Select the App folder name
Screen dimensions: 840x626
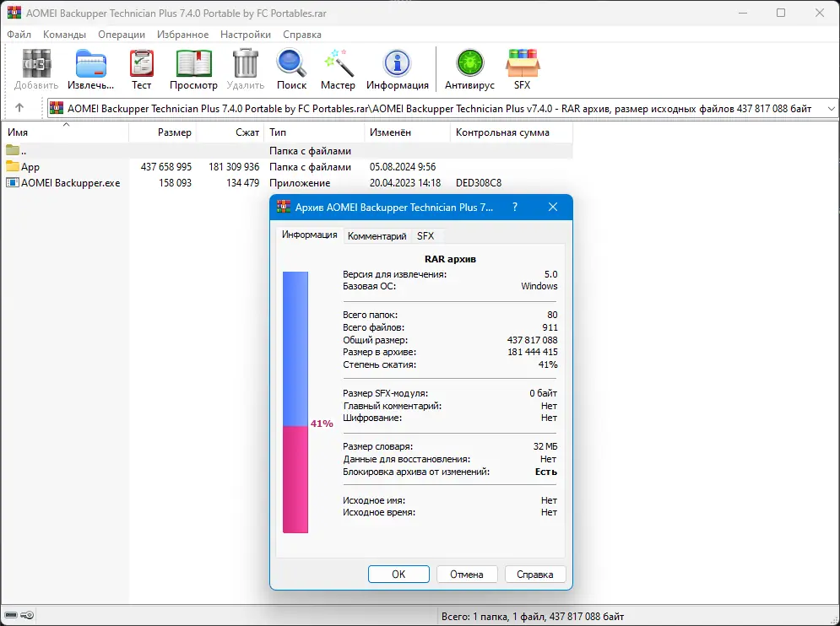[x=30, y=167]
